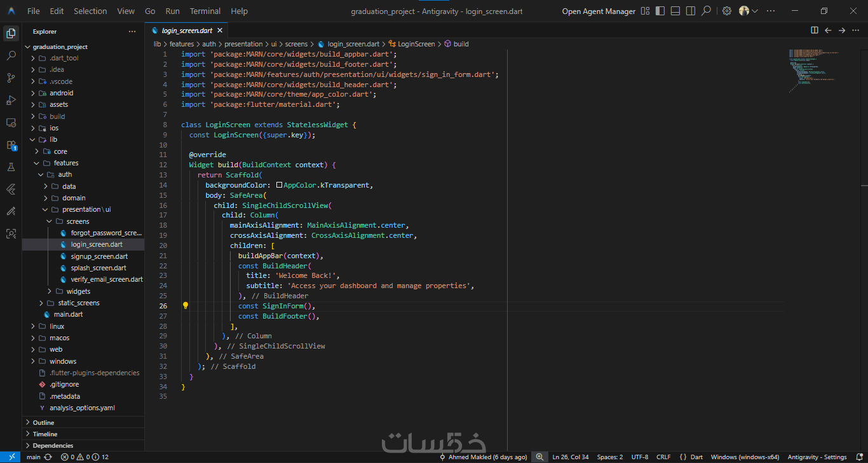The image size is (868, 463).
Task: Toggle the secondary side bar visibility
Action: pos(691,11)
